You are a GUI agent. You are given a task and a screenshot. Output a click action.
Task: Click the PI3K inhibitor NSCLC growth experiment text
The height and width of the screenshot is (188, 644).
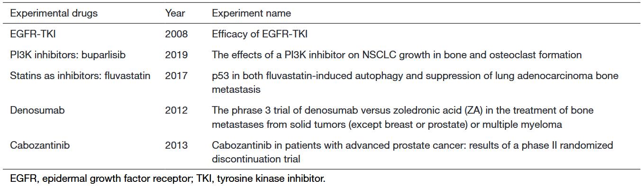397,55
